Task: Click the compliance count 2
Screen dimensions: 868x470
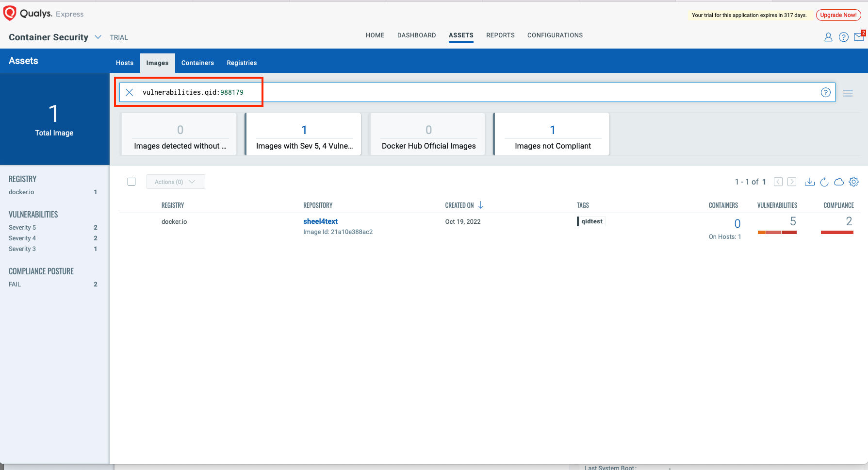Action: click(x=849, y=221)
